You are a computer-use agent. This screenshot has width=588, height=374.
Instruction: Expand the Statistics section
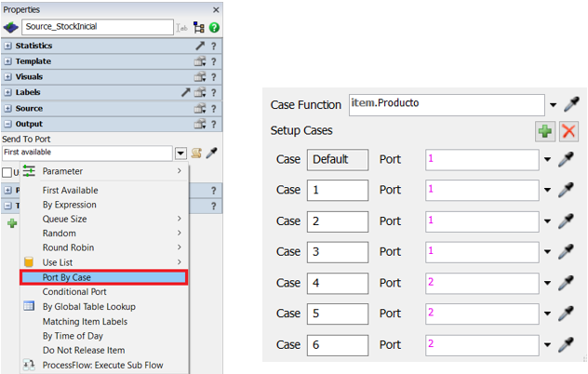[8, 46]
